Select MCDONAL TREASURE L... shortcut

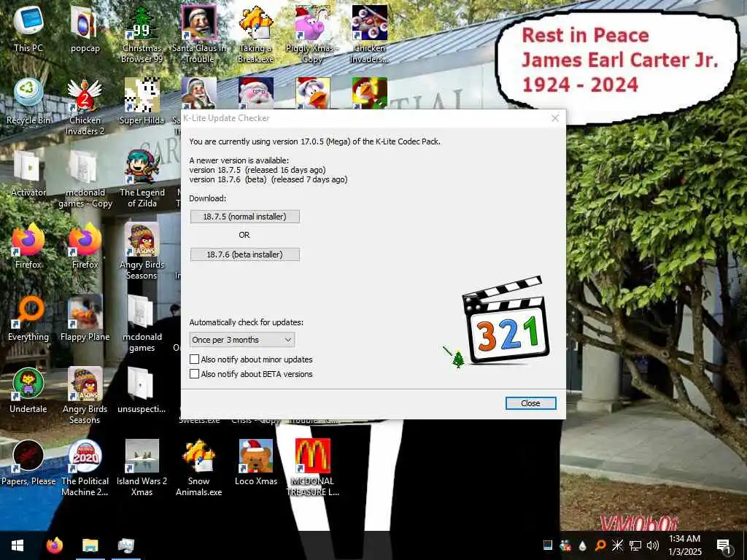pos(312,467)
